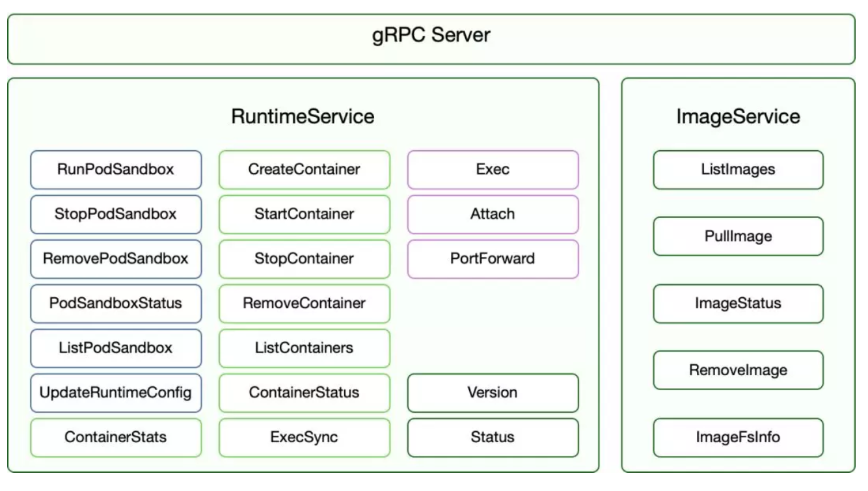This screenshot has width=868, height=491.
Task: Select the Attach box
Action: 493,214
